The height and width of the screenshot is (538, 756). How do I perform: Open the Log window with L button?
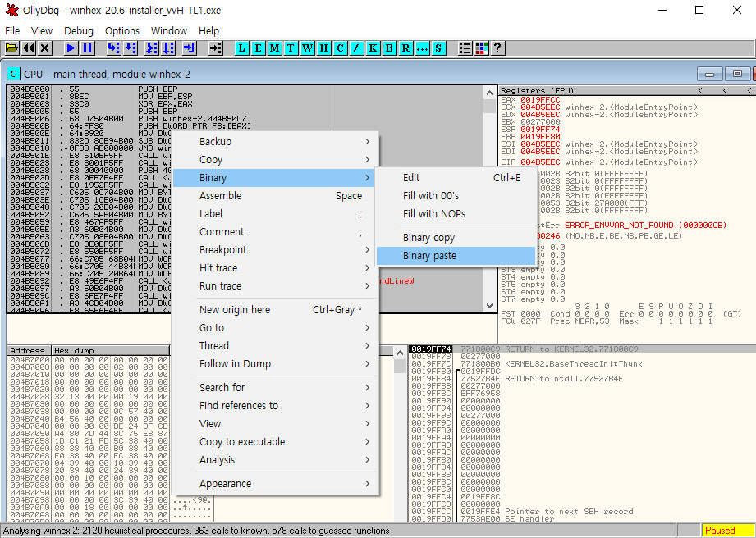tap(241, 48)
